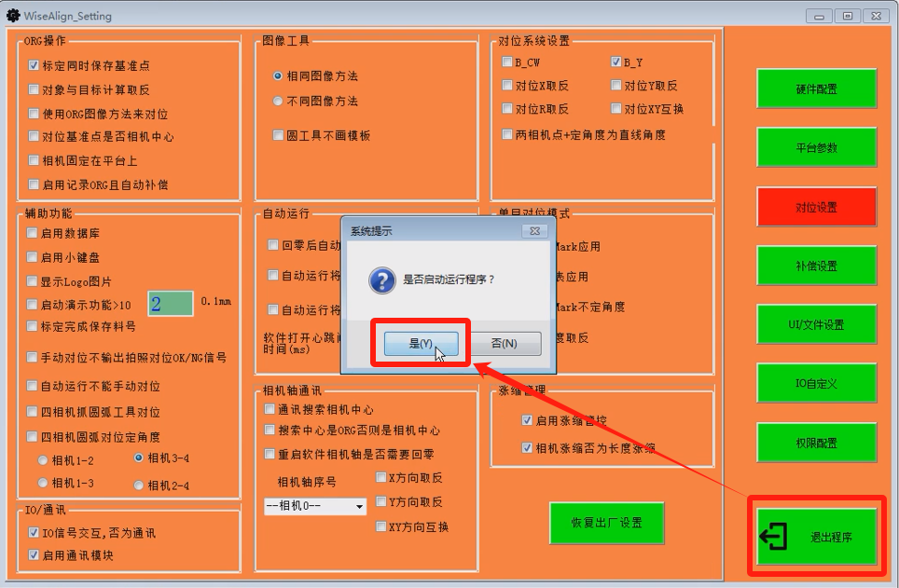The image size is (899, 588).
Task: Click the WiseAlign gear icon in title bar
Action: (13, 15)
